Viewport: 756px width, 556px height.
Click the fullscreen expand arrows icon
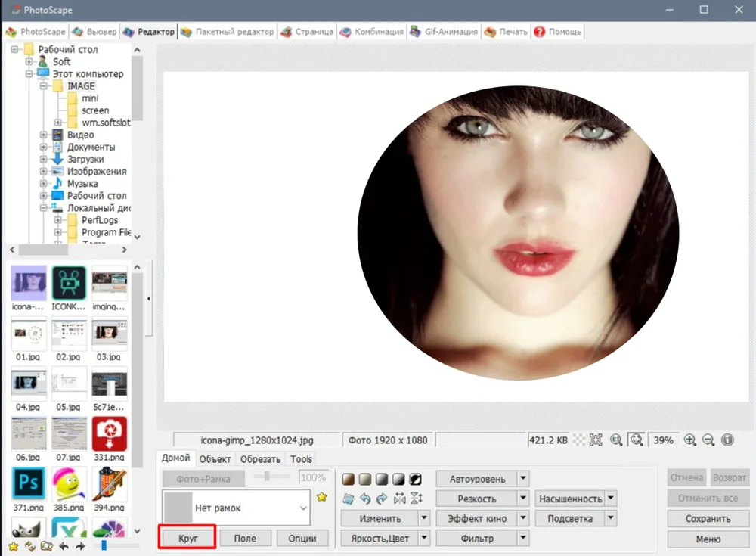point(596,440)
